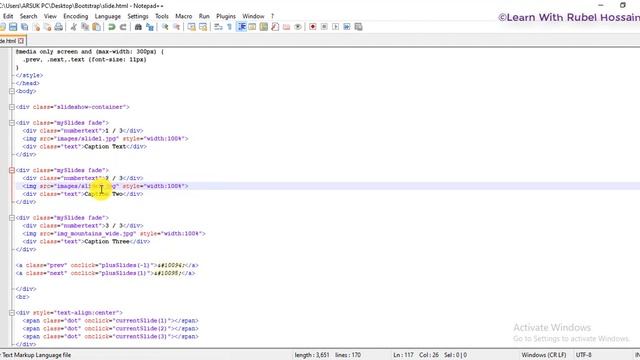Collapse the red highlighted mySlides fold marker
640x360 pixels.
point(12,170)
